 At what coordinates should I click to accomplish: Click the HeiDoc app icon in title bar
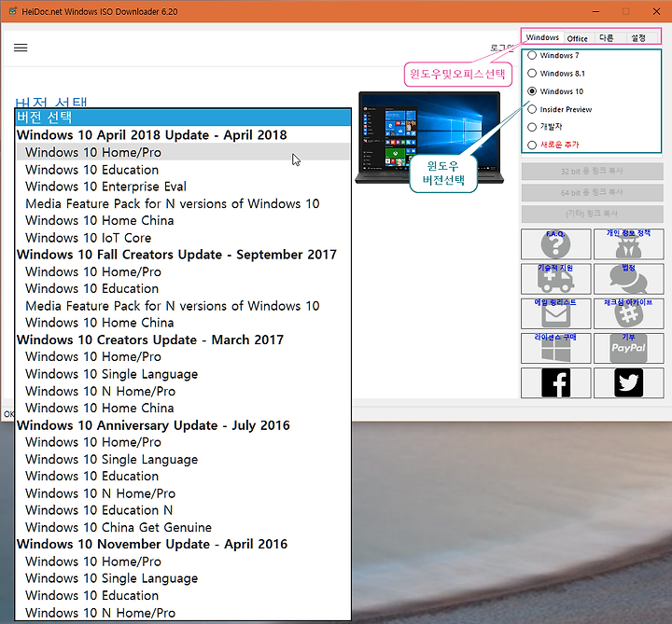(x=13, y=11)
